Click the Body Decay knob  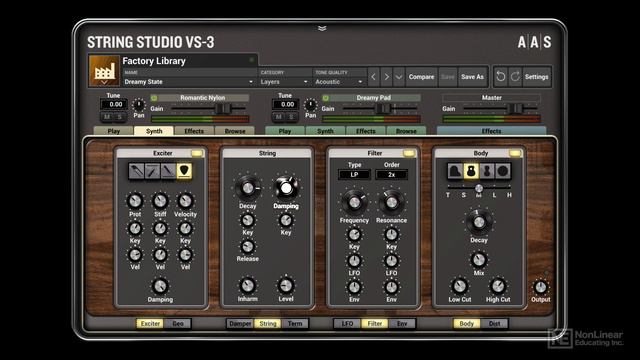click(x=479, y=222)
